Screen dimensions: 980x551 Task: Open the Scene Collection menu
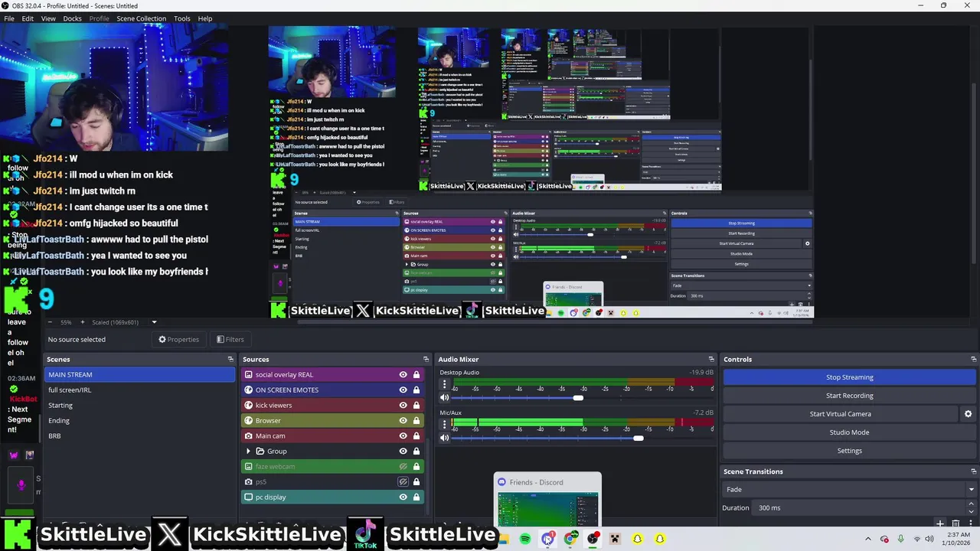click(x=141, y=18)
